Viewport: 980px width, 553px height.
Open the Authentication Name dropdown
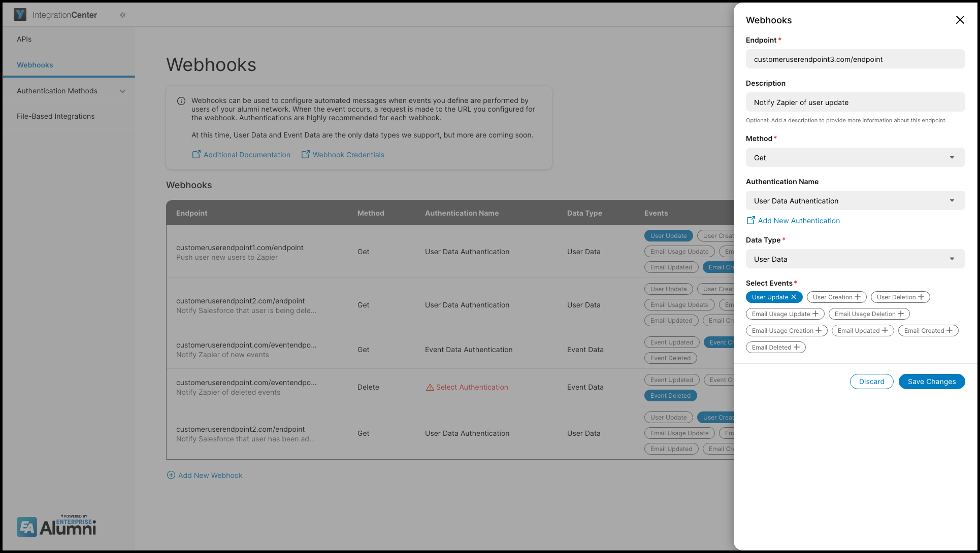tap(855, 201)
